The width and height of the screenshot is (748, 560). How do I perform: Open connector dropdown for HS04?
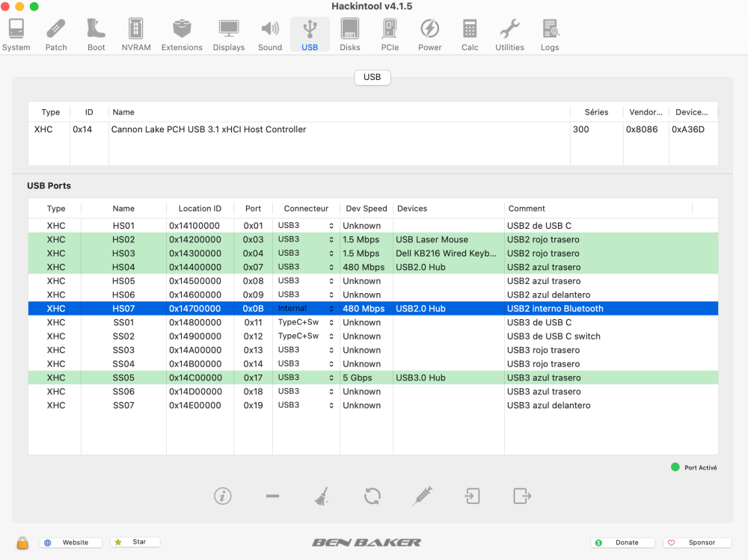[305, 267]
